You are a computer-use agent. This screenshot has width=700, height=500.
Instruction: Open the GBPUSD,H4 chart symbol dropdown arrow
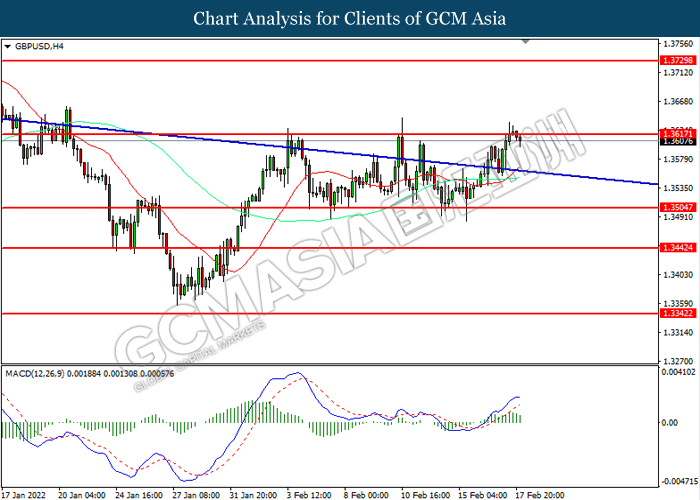[x=8, y=46]
